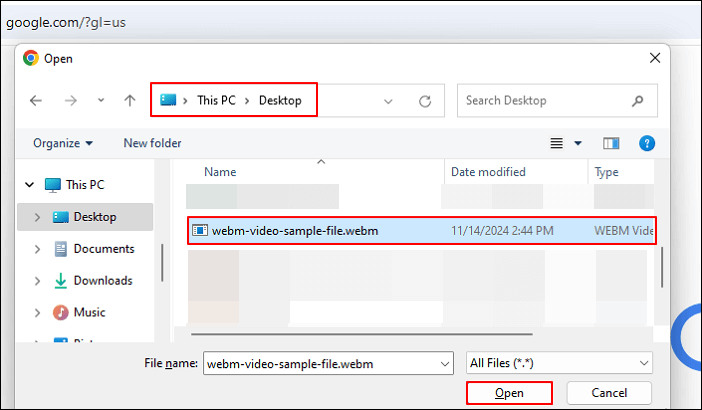Screen dimensions: 702x410
Task: Select webm-video-sample-file.webm in file list
Action: (294, 231)
